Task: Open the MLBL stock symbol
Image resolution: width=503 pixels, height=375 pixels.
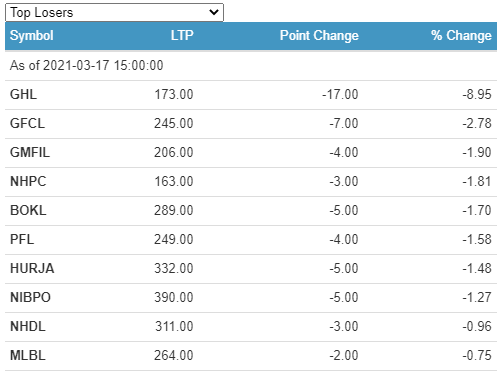Action: pos(28,355)
